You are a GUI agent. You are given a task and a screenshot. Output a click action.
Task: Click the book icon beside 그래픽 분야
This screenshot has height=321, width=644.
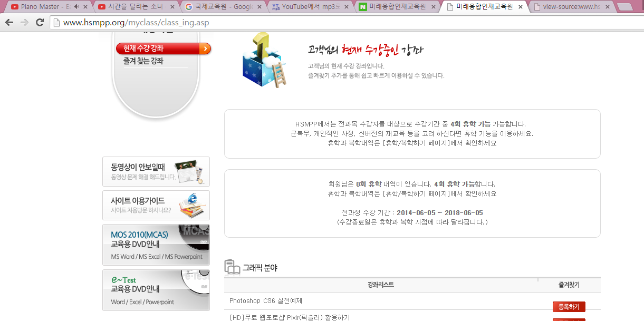pos(232,267)
